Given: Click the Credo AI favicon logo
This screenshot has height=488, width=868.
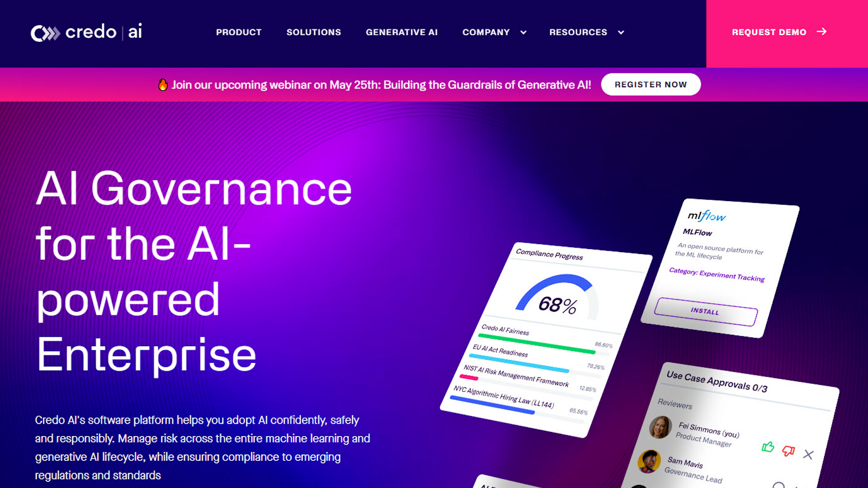Looking at the screenshot, I should tap(45, 32).
